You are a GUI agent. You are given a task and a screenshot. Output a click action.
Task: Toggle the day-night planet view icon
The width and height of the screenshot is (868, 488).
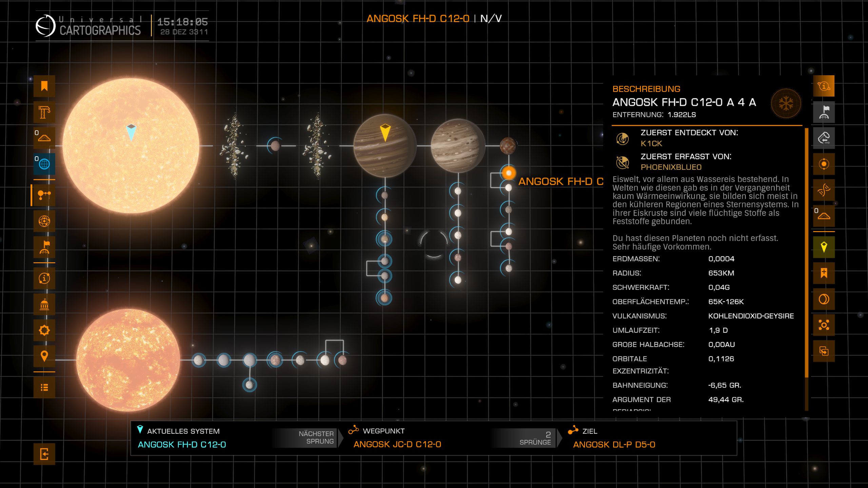point(824,299)
